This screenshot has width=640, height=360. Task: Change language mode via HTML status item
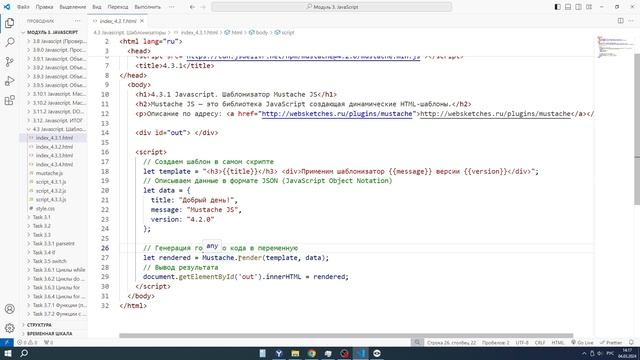tap(558, 342)
